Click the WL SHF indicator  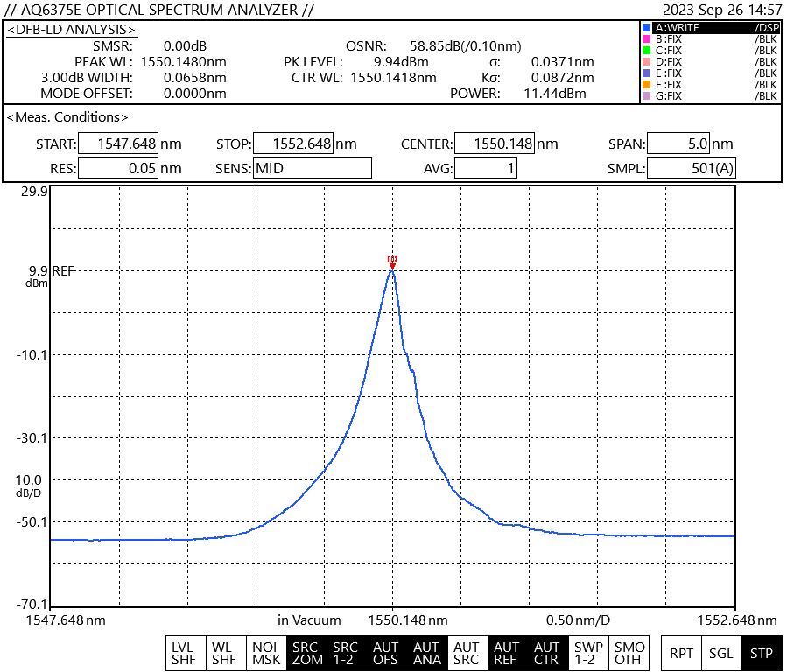224,654
